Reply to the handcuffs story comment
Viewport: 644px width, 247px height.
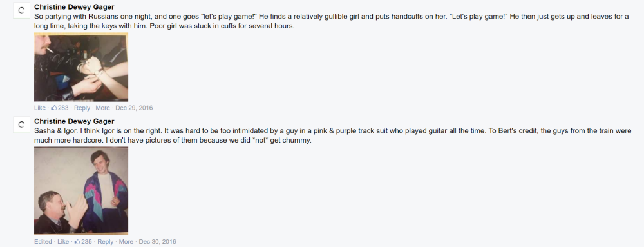[x=82, y=108]
